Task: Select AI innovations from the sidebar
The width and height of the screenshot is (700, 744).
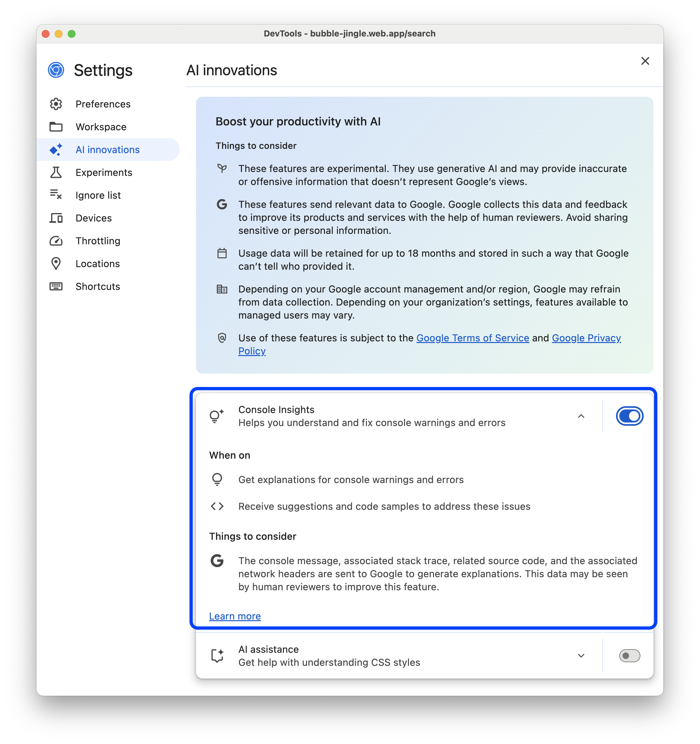Action: point(107,149)
